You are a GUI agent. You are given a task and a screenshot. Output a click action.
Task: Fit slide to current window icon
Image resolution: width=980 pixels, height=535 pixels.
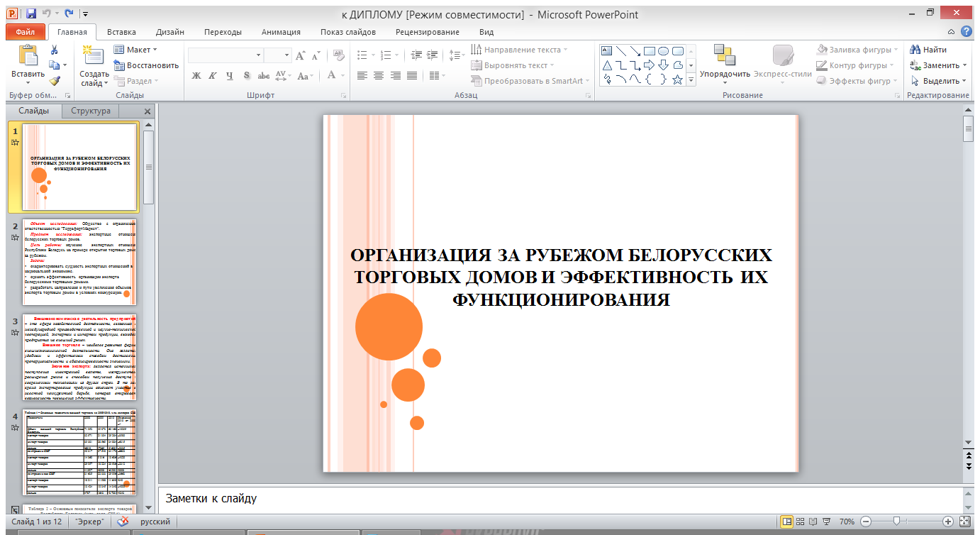click(x=964, y=522)
